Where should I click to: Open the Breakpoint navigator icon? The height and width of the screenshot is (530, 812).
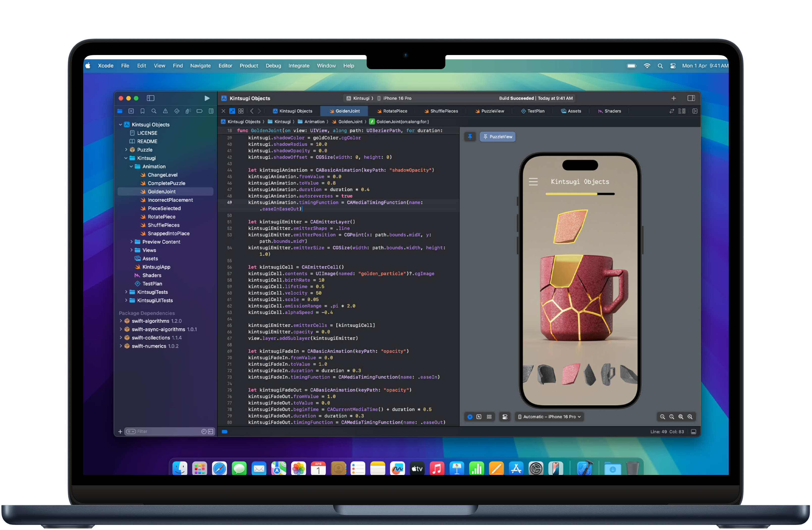click(199, 111)
